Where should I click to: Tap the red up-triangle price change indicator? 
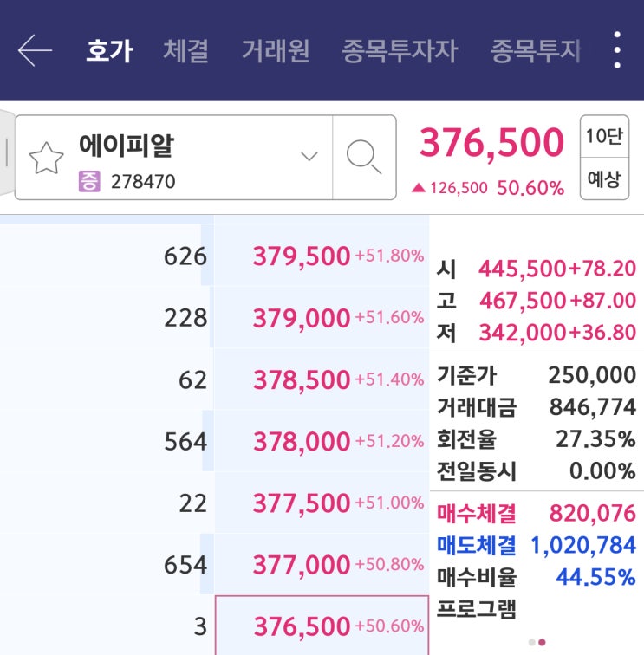click(x=419, y=187)
